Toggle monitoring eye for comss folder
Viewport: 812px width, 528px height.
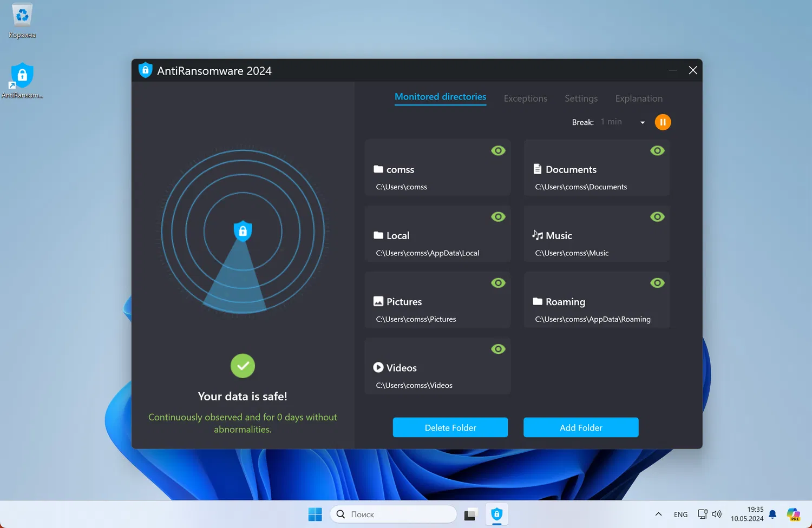(x=498, y=151)
